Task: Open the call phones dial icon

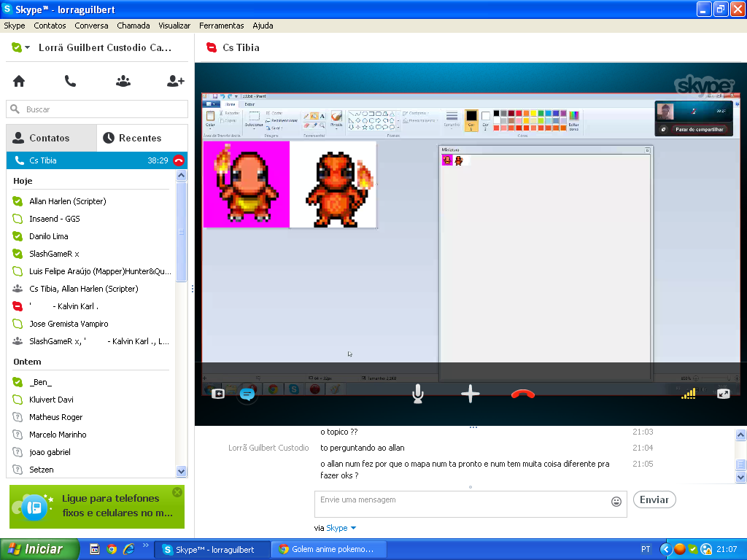Action: point(70,82)
